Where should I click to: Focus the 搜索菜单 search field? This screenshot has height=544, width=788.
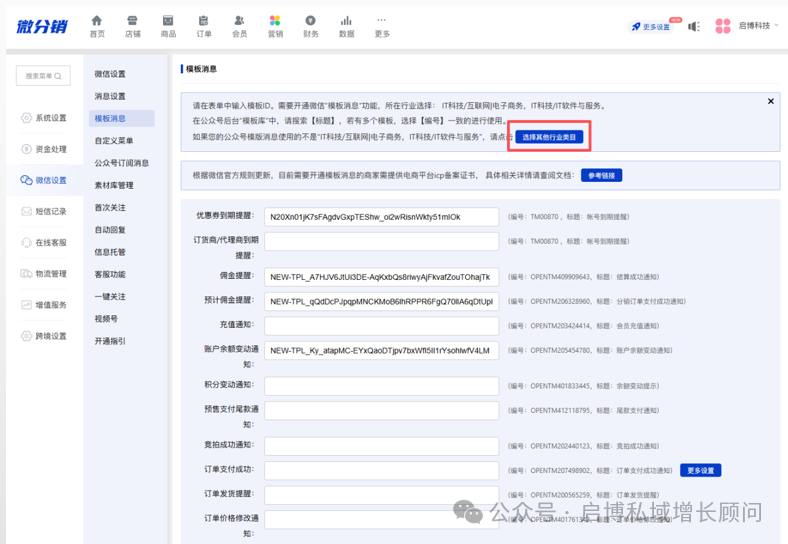pyautogui.click(x=43, y=76)
